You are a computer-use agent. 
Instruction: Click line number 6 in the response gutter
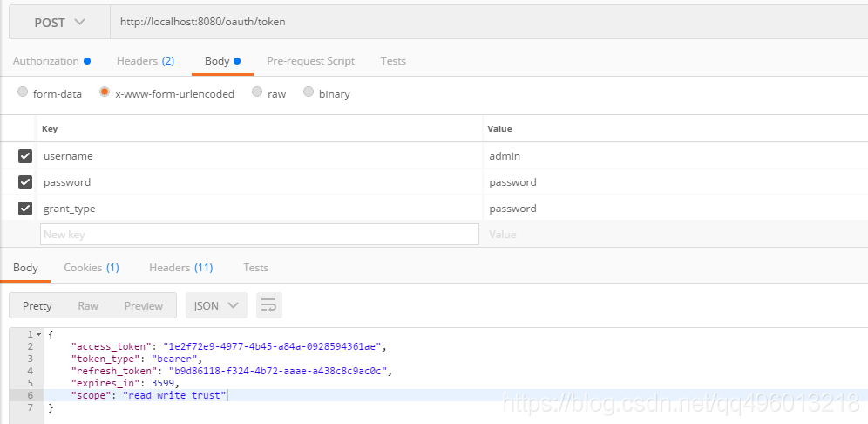click(x=30, y=395)
